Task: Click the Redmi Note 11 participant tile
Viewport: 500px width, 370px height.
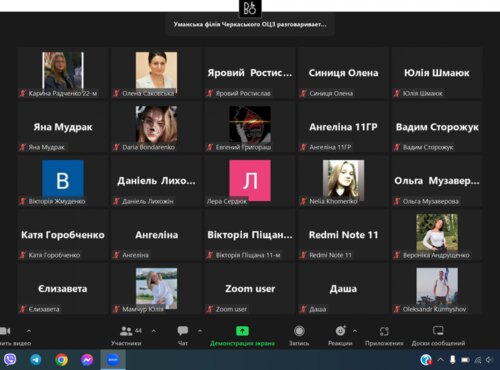Action: point(343,235)
